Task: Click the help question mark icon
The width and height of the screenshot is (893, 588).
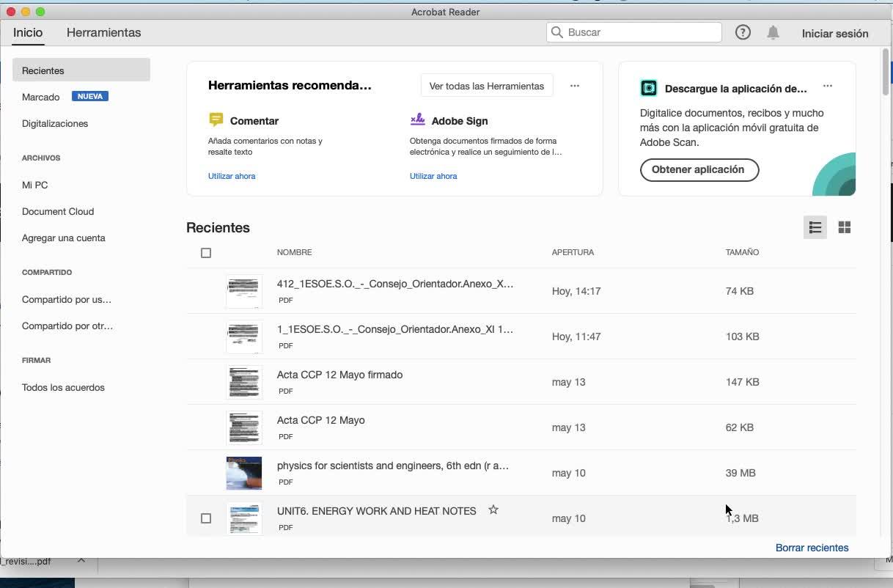Action: 743,32
